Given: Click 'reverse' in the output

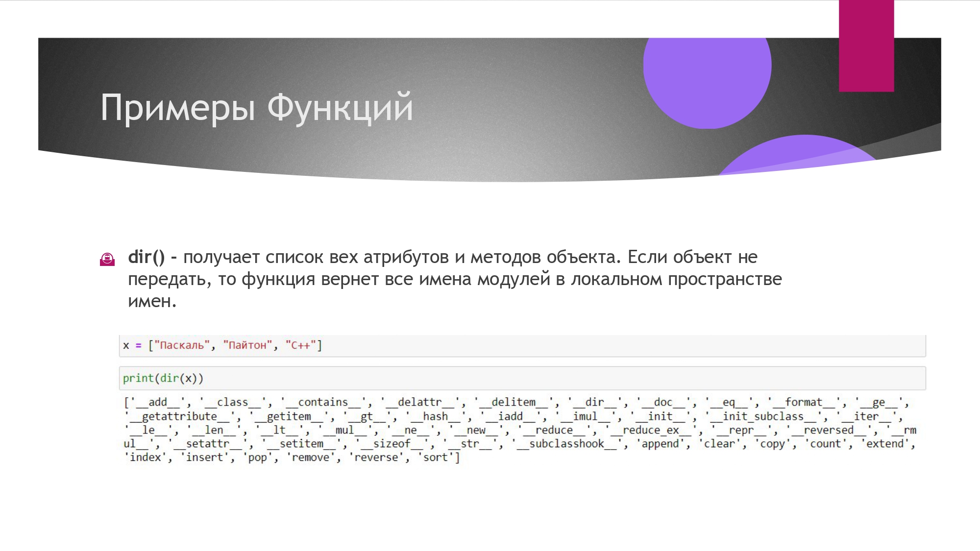Looking at the screenshot, I should point(376,458).
